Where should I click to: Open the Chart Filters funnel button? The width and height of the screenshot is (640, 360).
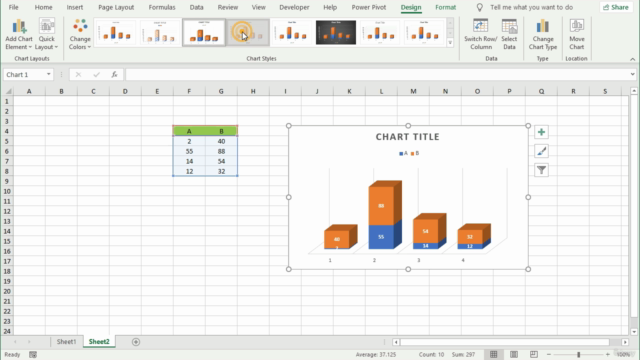(x=541, y=170)
